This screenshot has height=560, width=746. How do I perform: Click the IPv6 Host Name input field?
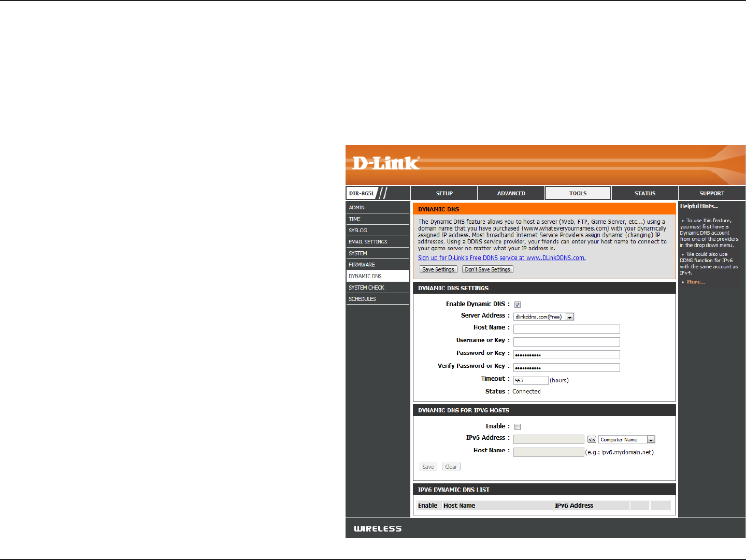[549, 452]
